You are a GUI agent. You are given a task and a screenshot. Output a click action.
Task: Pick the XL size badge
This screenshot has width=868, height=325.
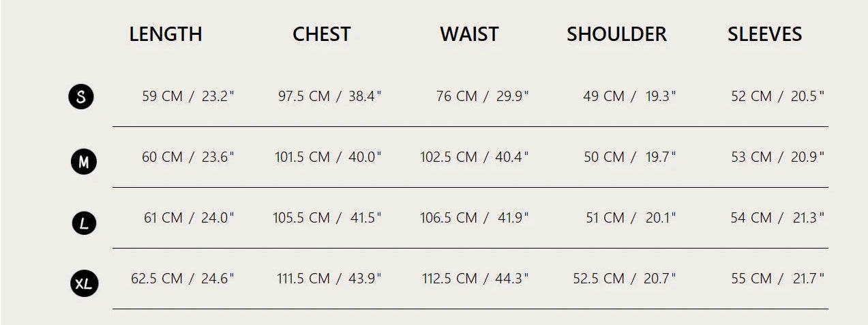point(84,283)
